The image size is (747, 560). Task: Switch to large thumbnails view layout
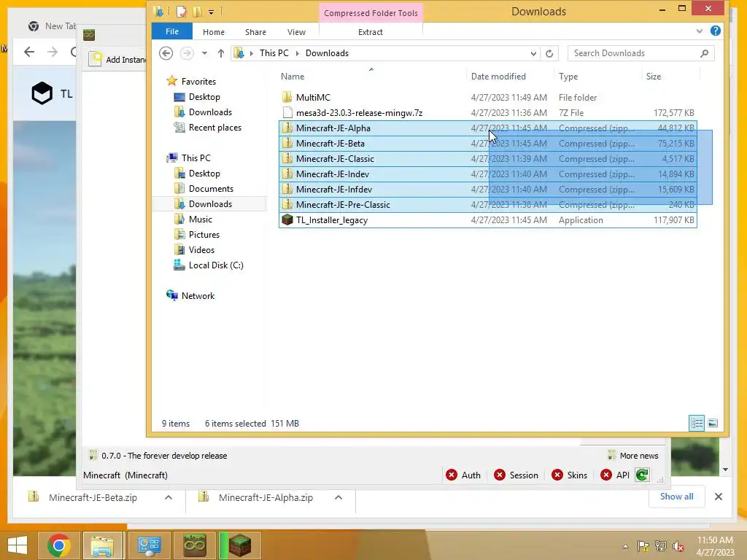[713, 423]
